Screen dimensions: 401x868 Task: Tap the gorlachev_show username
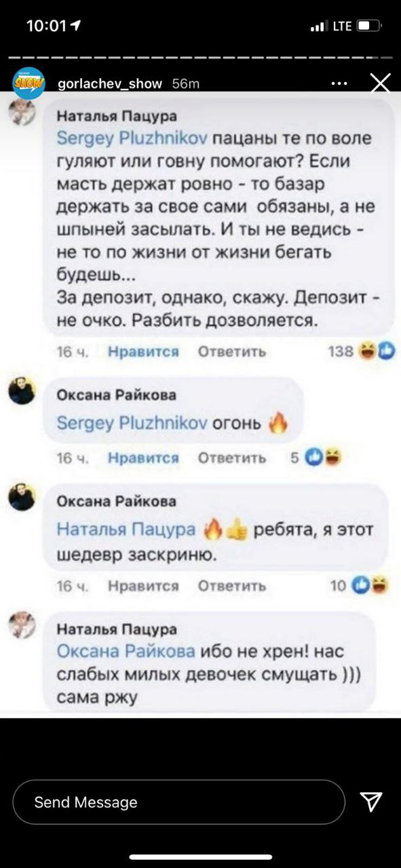pyautogui.click(x=111, y=84)
